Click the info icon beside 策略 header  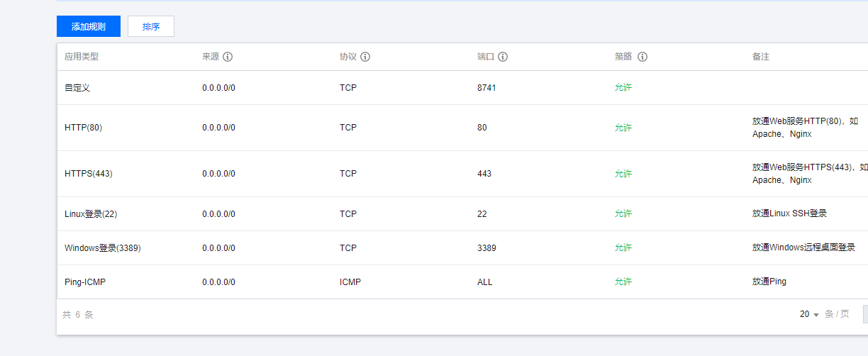642,57
